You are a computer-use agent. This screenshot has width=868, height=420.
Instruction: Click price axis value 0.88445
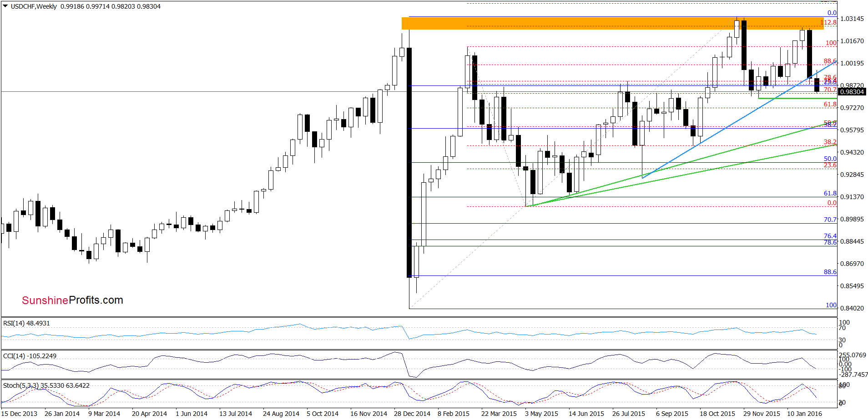pos(852,241)
